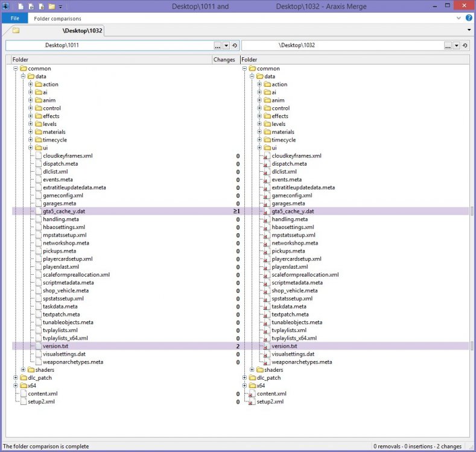This screenshot has height=452, width=476.
Task: Expand the left action folder
Action: (x=30, y=84)
